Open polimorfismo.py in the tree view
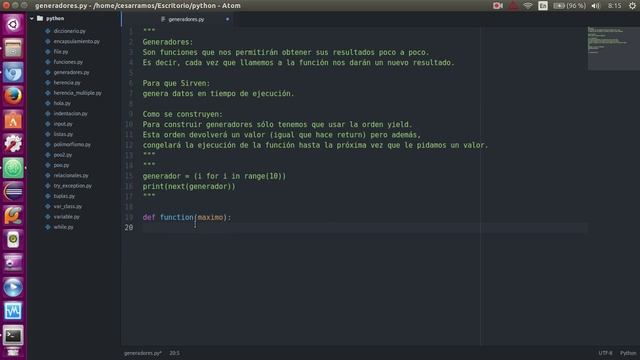This screenshot has width=640, height=360. tap(72, 144)
